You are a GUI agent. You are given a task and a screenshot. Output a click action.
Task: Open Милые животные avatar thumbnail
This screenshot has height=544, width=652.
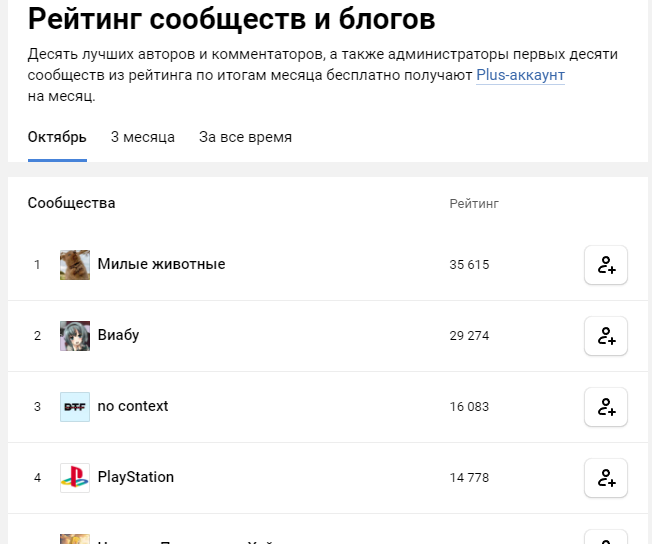tap(75, 265)
